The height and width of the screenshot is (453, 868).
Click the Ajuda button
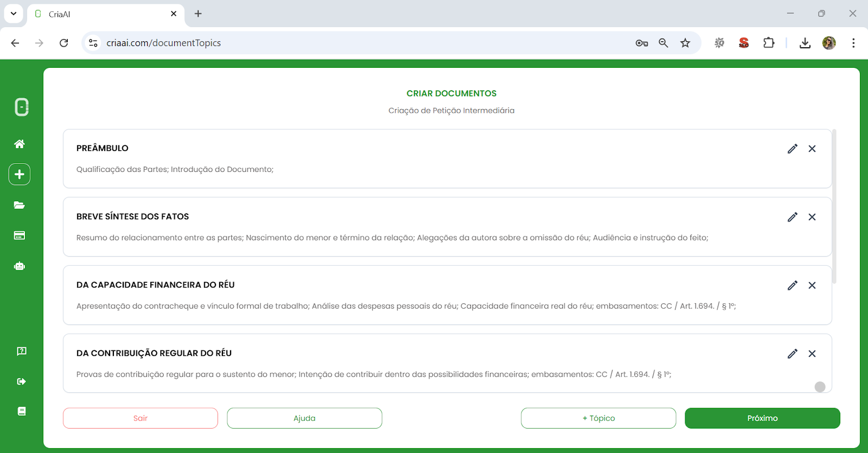click(304, 418)
